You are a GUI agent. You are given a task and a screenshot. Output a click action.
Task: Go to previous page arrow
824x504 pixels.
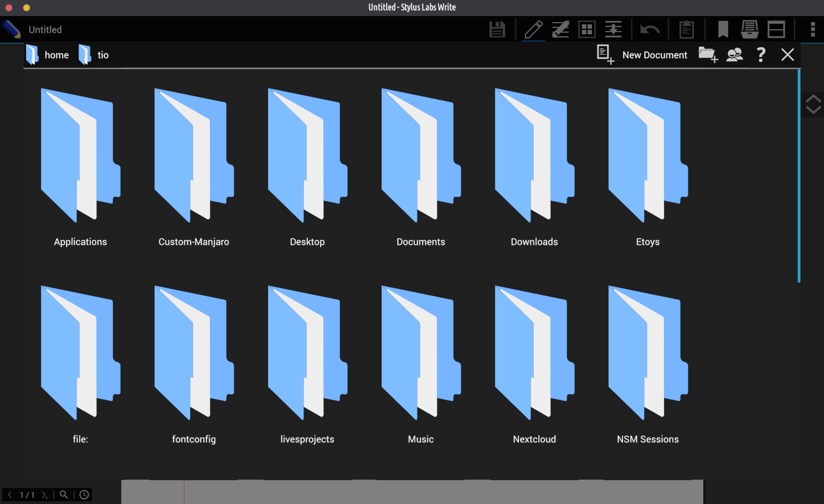(10, 495)
